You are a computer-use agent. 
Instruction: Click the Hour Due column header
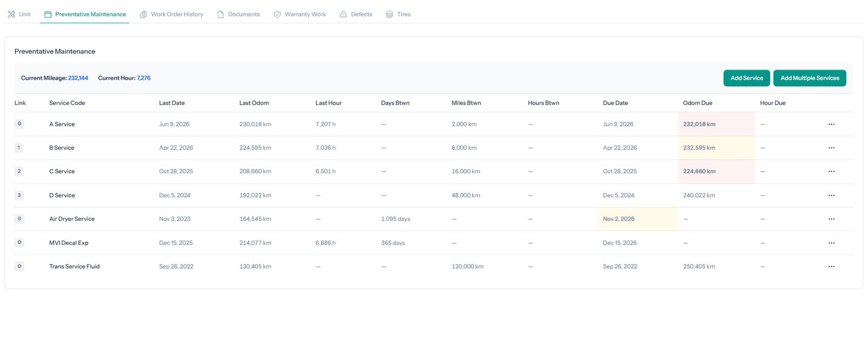coord(773,103)
